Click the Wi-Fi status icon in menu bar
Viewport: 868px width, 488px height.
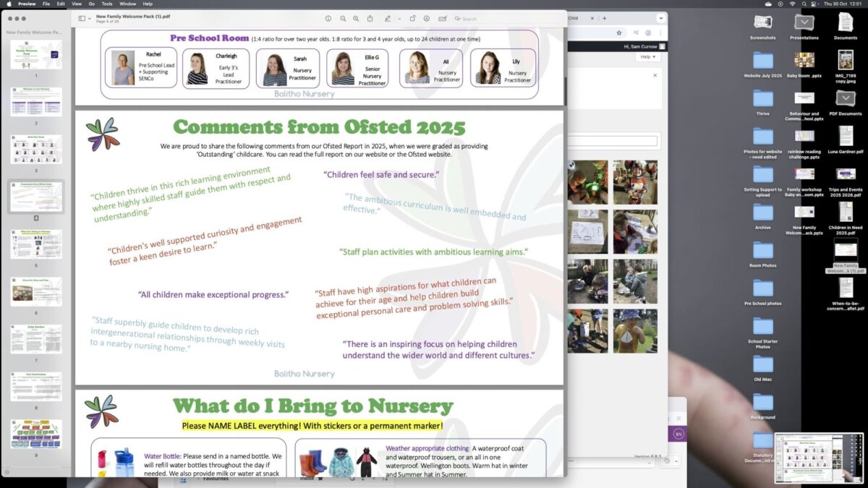pyautogui.click(x=791, y=4)
